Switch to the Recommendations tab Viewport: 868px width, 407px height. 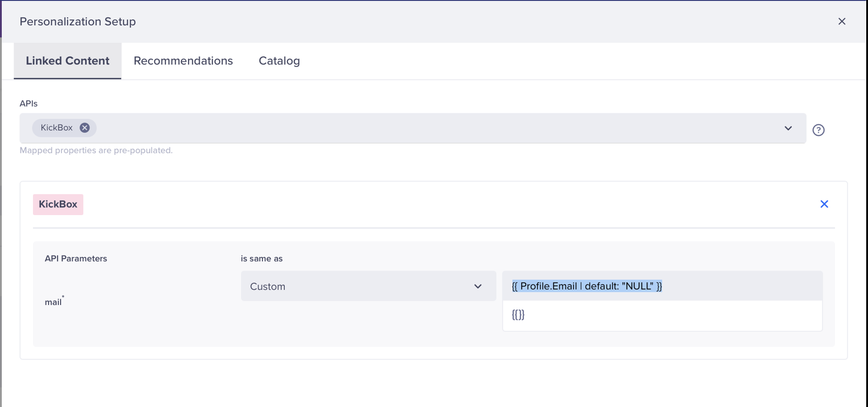pos(183,61)
